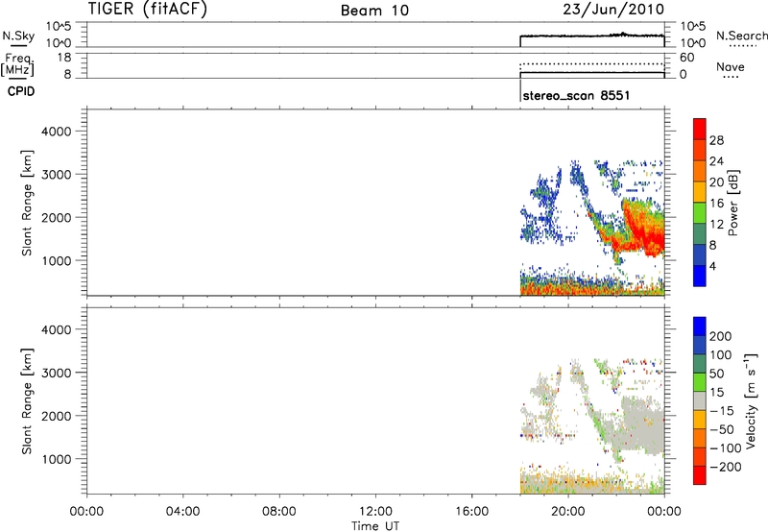Screen dimensions: 768x532
Task: Pick the light green 12–16 dB Power segment
Action: point(700,213)
